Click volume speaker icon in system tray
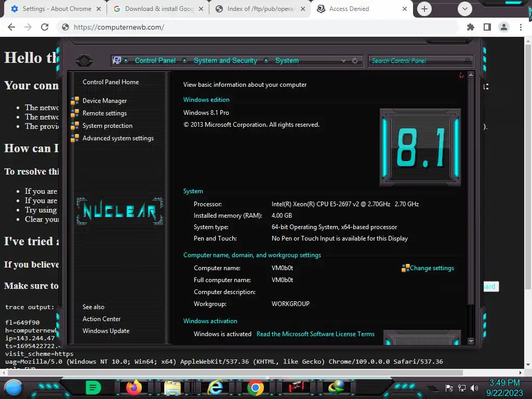 point(474,388)
